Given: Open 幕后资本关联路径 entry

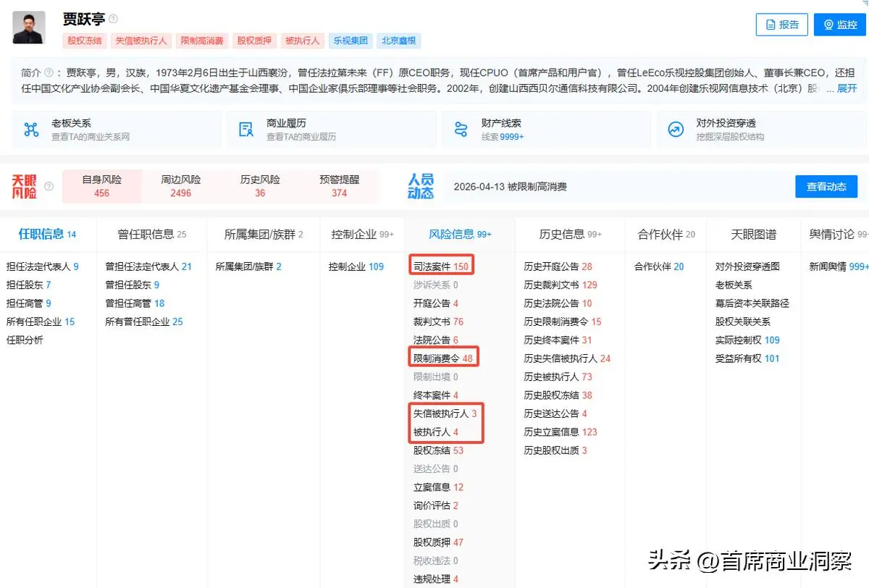Looking at the screenshot, I should click(752, 303).
